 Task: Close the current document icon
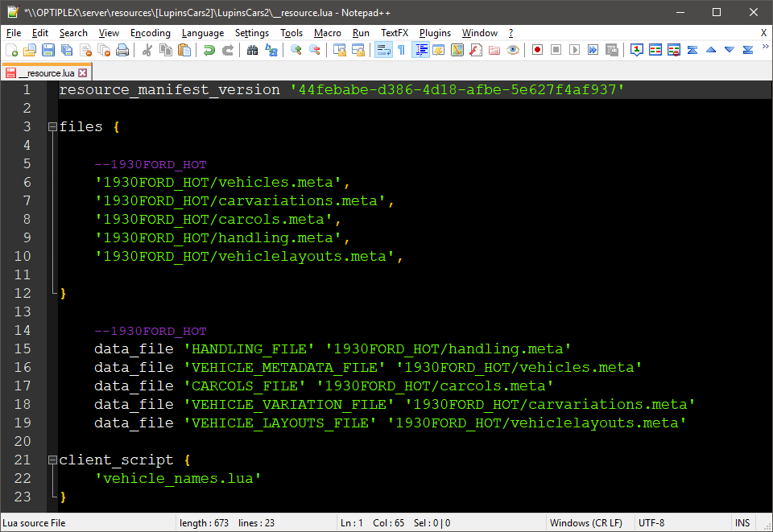[85, 50]
